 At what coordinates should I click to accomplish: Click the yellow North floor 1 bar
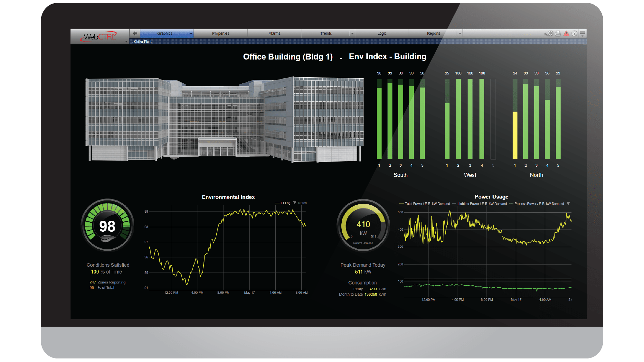coord(515,135)
